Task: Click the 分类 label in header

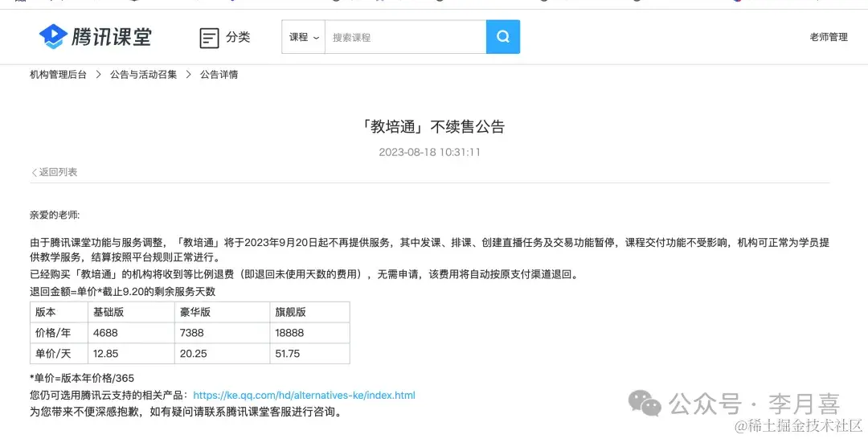Action: 238,37
